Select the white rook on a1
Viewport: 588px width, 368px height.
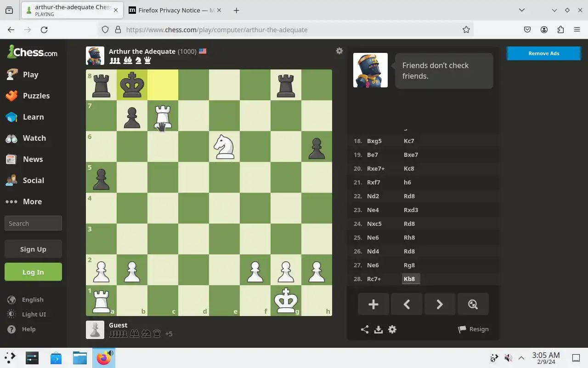tap(101, 300)
